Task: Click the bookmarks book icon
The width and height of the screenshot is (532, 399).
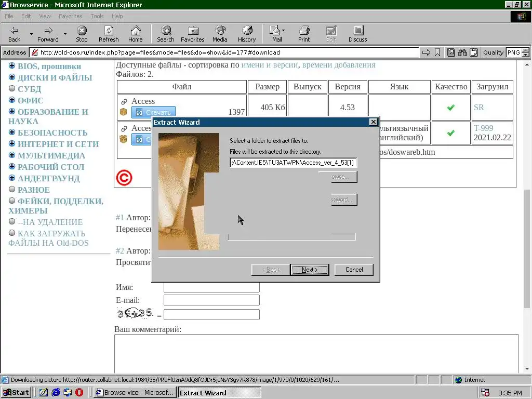Action: pos(451,52)
